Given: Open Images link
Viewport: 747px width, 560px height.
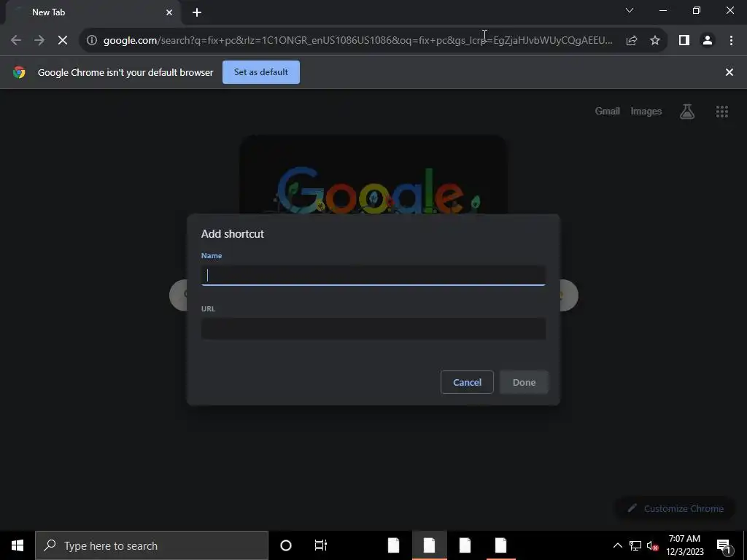Looking at the screenshot, I should (x=646, y=111).
